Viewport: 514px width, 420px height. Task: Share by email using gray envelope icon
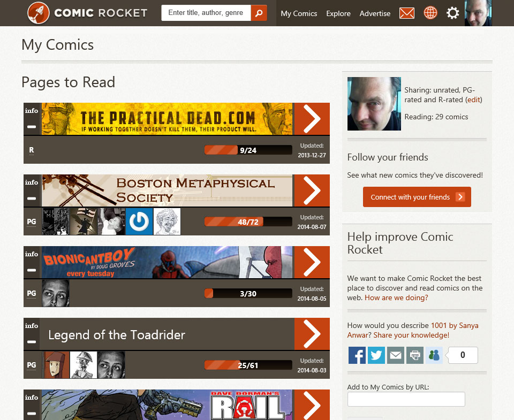click(x=396, y=355)
